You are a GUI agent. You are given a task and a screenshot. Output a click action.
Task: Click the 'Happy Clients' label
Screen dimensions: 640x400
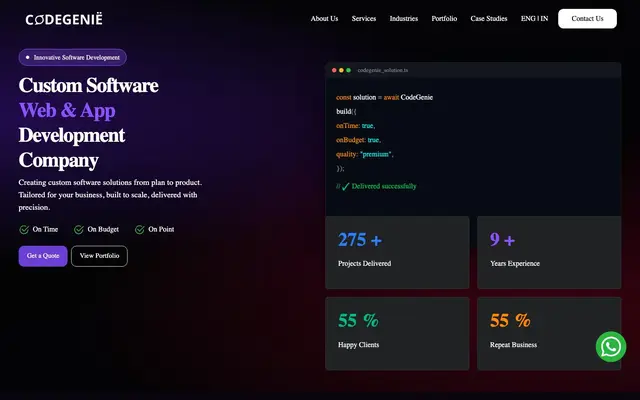point(358,345)
